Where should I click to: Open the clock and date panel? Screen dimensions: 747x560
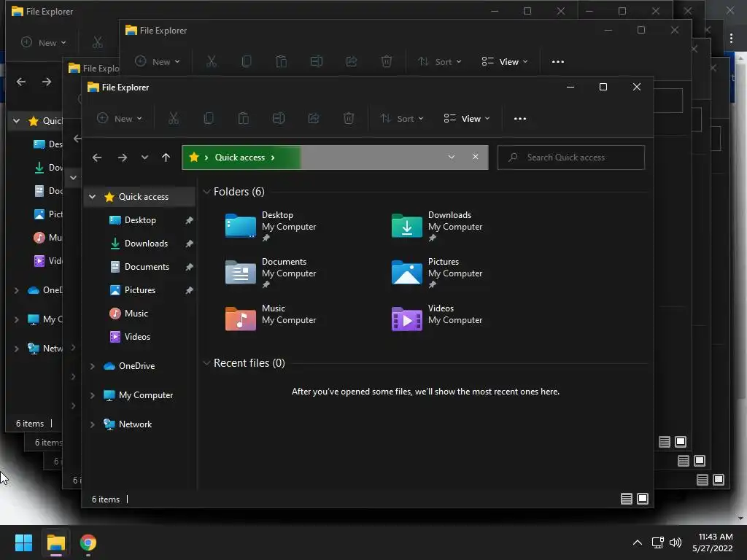713,542
